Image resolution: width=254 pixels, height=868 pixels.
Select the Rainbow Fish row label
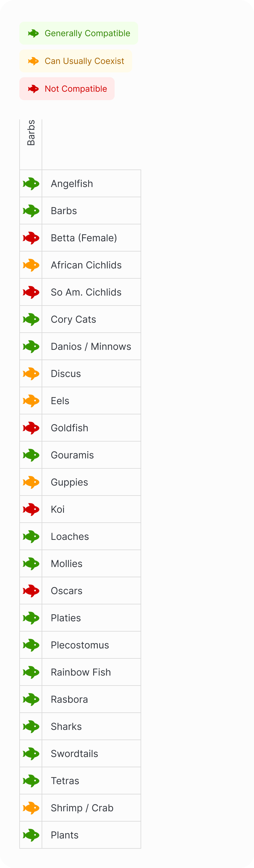[81, 672]
